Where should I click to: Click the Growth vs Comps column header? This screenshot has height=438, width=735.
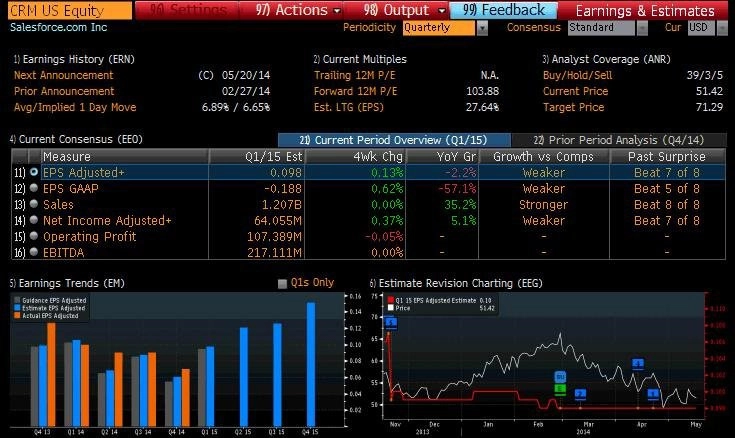pos(544,156)
